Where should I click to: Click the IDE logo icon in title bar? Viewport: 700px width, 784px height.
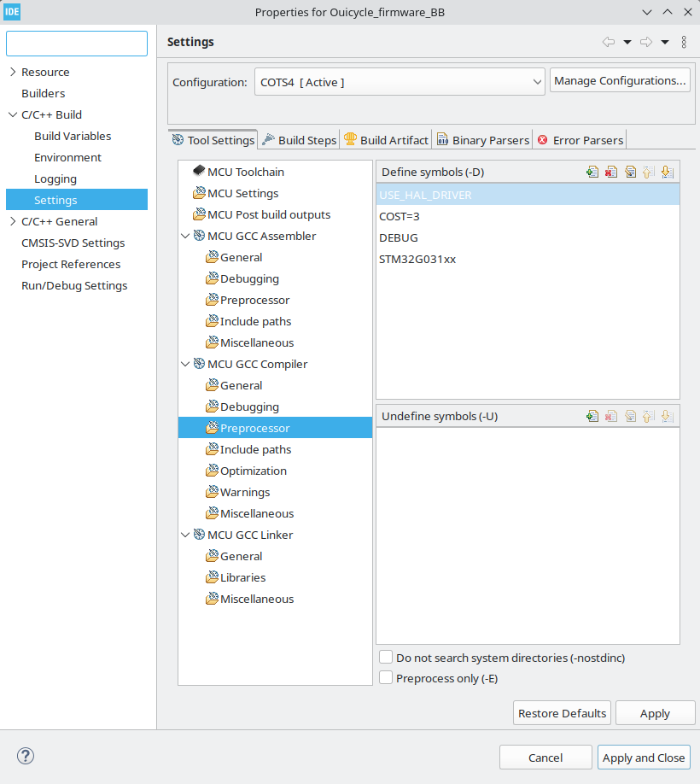pyautogui.click(x=12, y=12)
